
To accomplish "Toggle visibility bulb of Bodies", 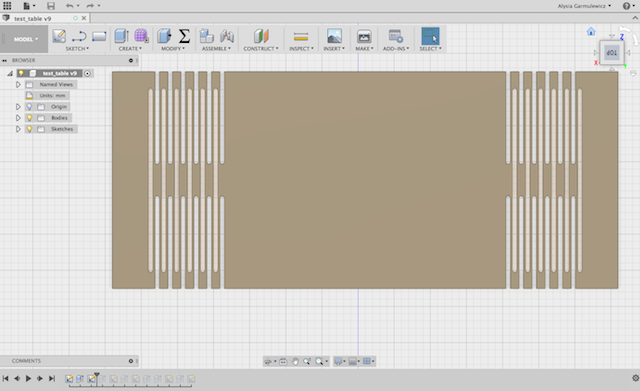I will 29,118.
